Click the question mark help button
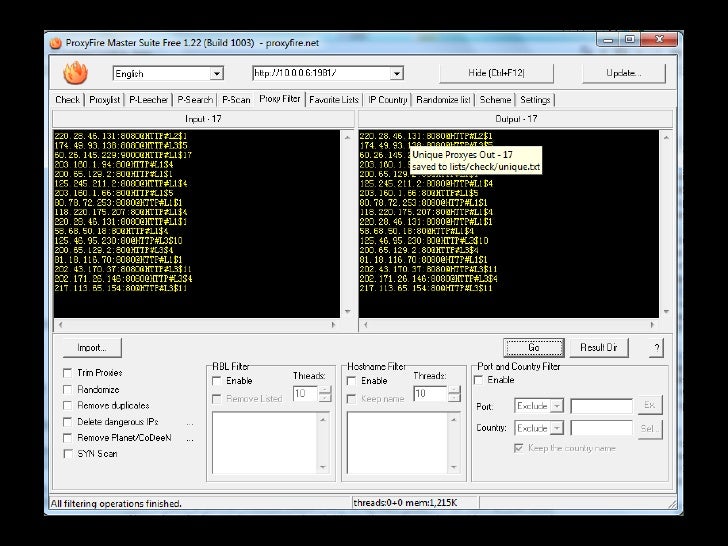Screen dimensions: 728x546 pyautogui.click(x=656, y=348)
